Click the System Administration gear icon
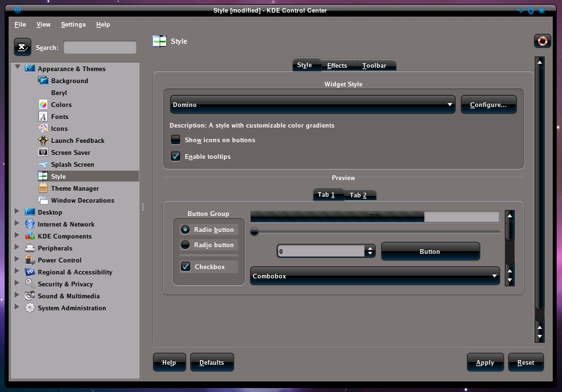 click(x=30, y=308)
